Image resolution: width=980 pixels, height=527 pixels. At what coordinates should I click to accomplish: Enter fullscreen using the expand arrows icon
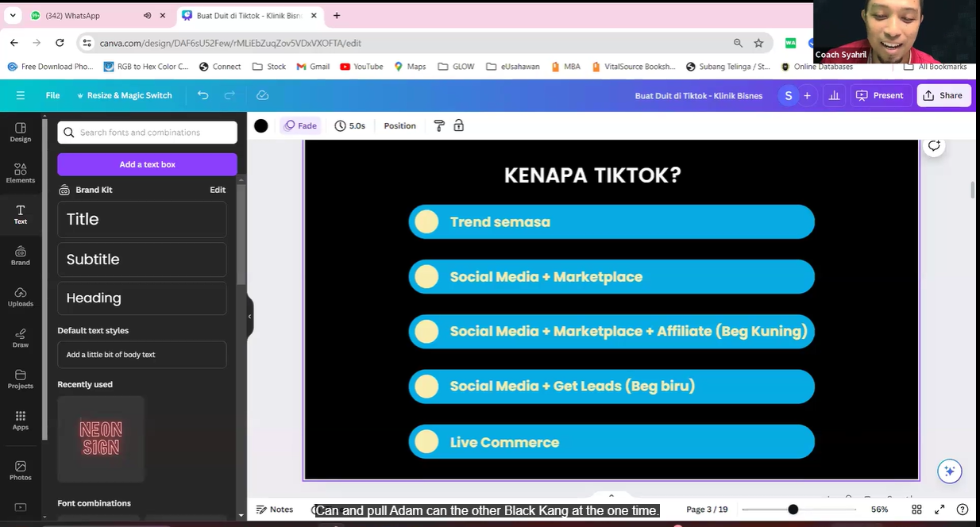(939, 510)
